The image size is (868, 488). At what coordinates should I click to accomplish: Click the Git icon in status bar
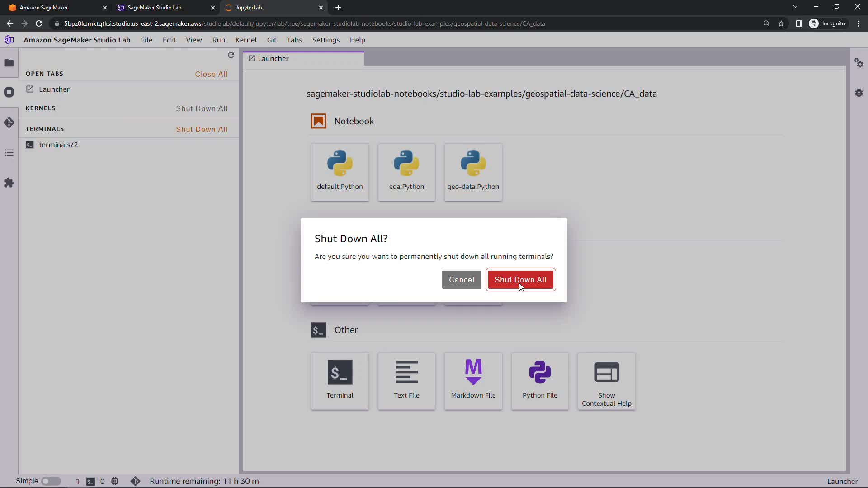pos(135,481)
